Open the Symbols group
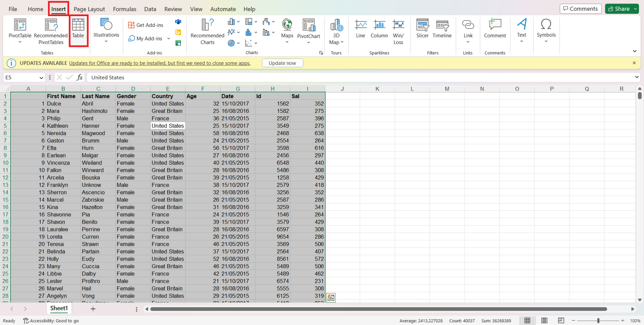The height and width of the screenshot is (325, 644). pyautogui.click(x=546, y=30)
